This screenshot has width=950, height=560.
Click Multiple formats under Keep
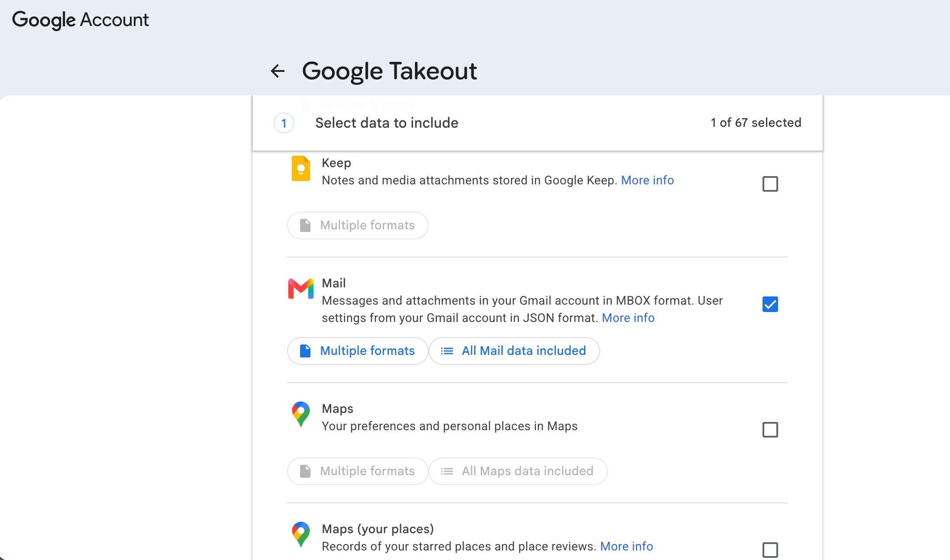(x=358, y=225)
